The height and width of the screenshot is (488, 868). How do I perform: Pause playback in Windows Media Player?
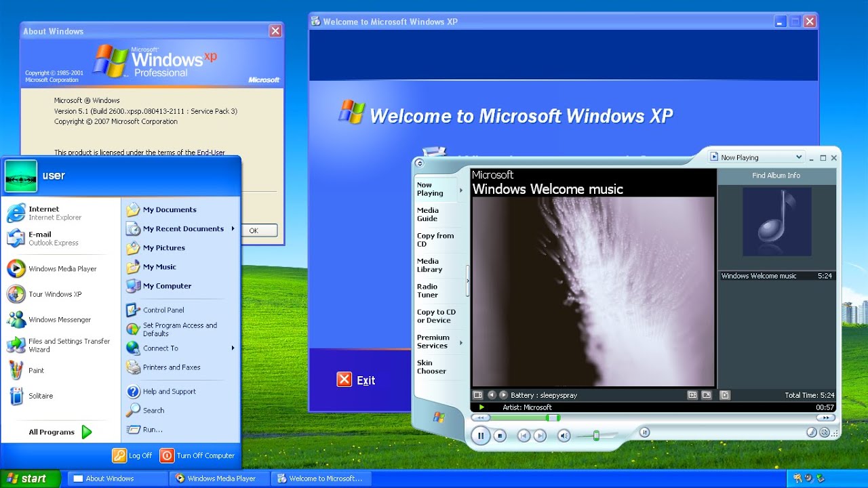pyautogui.click(x=481, y=436)
